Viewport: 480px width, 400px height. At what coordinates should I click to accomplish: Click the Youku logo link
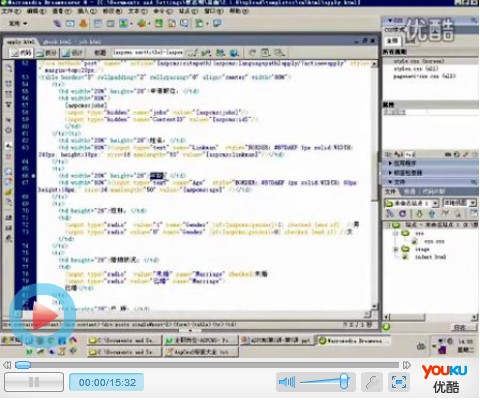445,379
